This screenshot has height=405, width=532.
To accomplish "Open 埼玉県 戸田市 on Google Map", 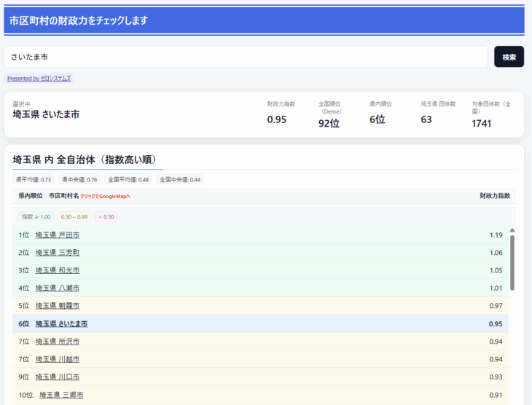I will [58, 235].
